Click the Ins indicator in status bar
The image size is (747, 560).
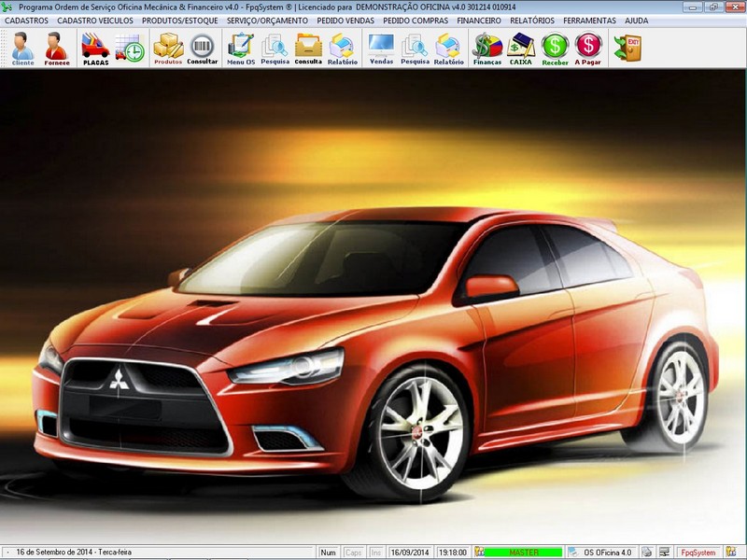[x=376, y=553]
